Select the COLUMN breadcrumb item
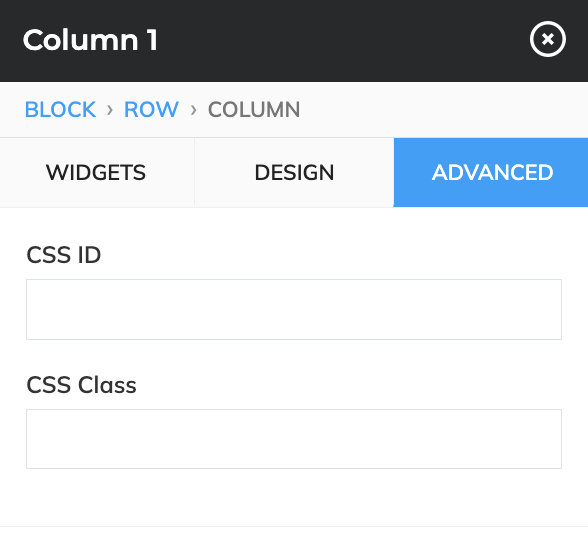The width and height of the screenshot is (588, 548). tap(254, 110)
